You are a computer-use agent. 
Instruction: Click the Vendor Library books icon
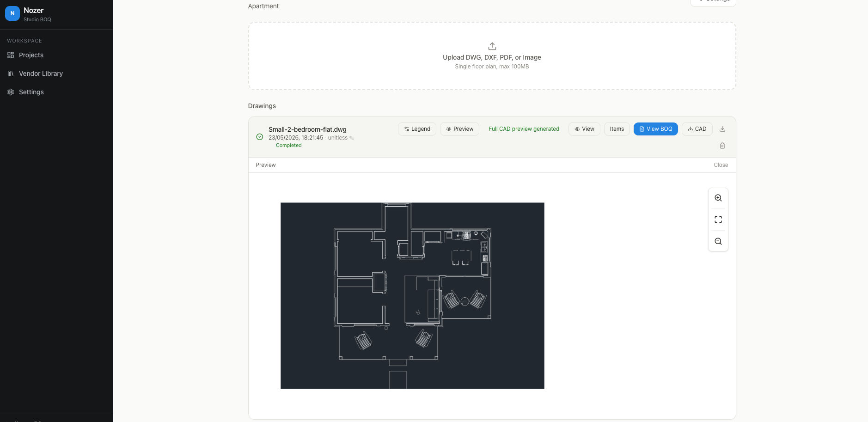(11, 73)
